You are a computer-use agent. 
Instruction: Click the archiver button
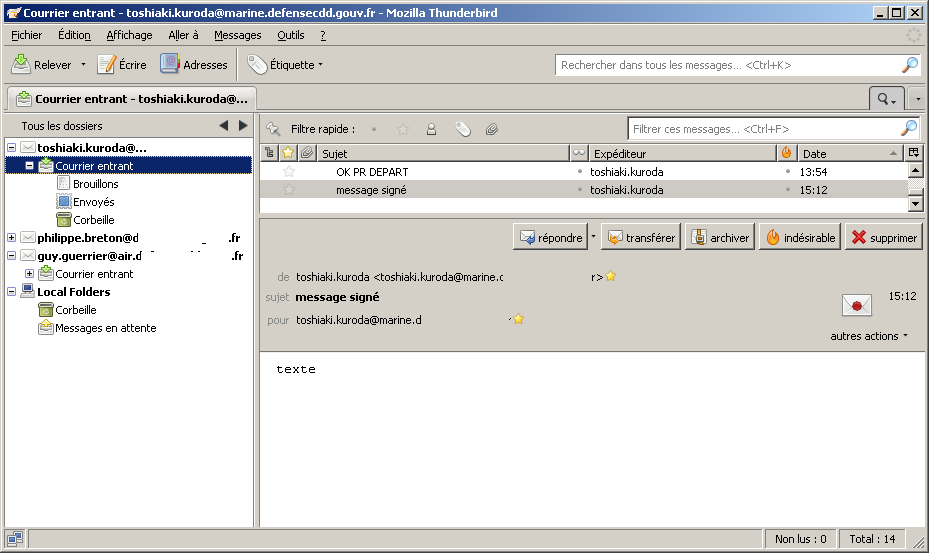tap(720, 238)
